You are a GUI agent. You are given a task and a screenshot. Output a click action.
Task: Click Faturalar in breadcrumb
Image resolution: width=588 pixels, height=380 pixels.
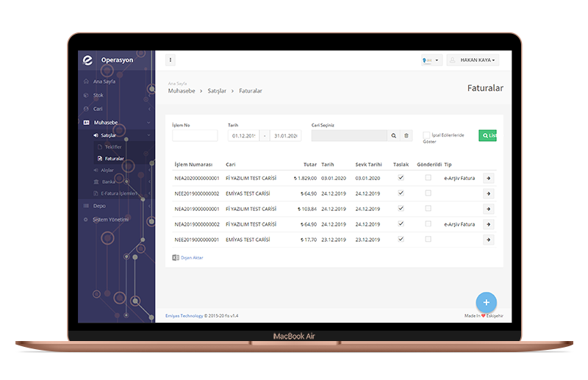click(x=251, y=91)
